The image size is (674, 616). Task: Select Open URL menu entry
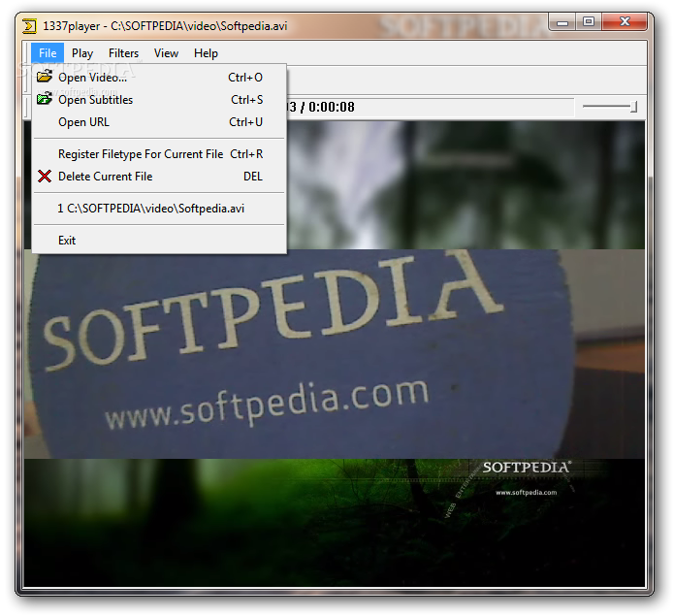click(x=159, y=122)
